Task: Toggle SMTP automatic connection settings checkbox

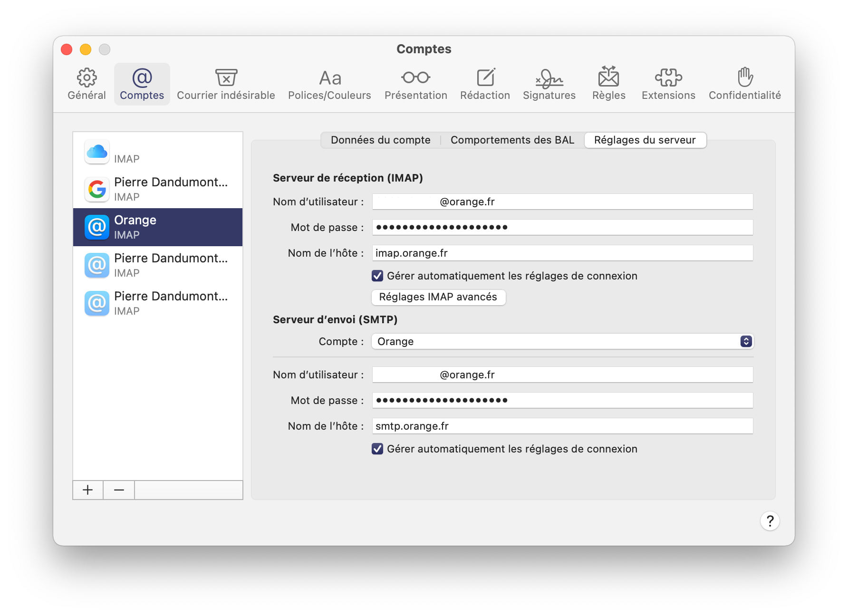Action: 377,449
